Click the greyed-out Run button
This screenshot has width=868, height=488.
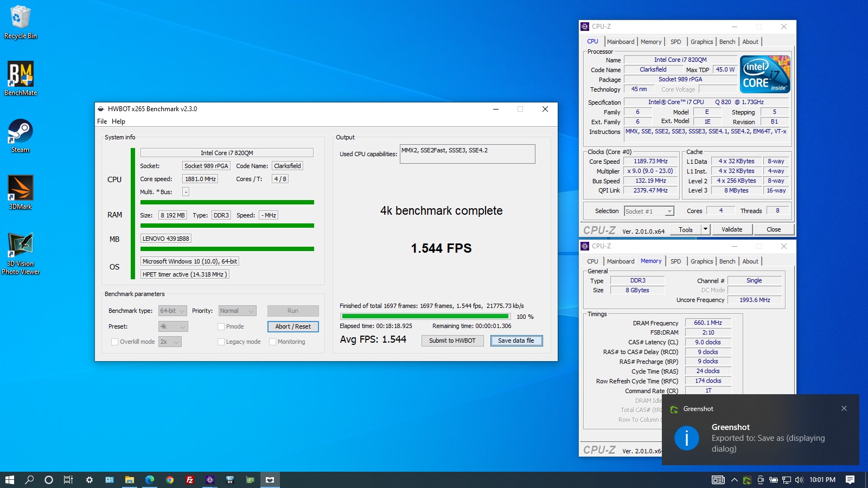click(293, 311)
